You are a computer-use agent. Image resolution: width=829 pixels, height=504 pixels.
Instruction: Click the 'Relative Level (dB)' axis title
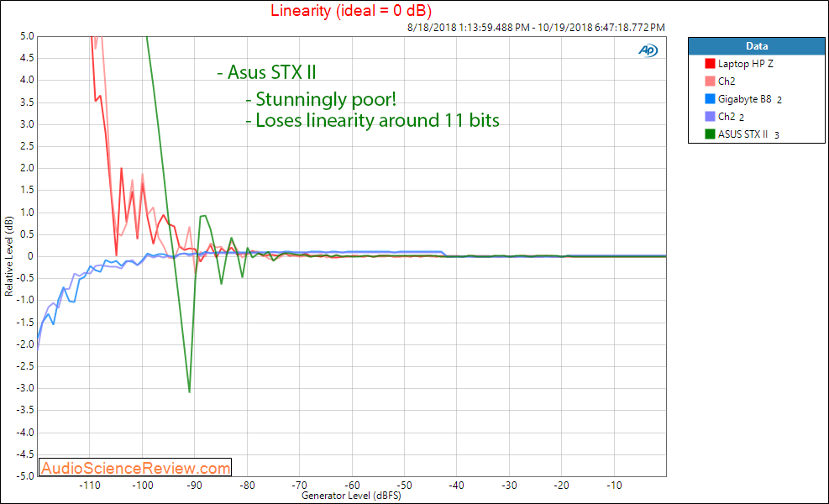coord(8,256)
